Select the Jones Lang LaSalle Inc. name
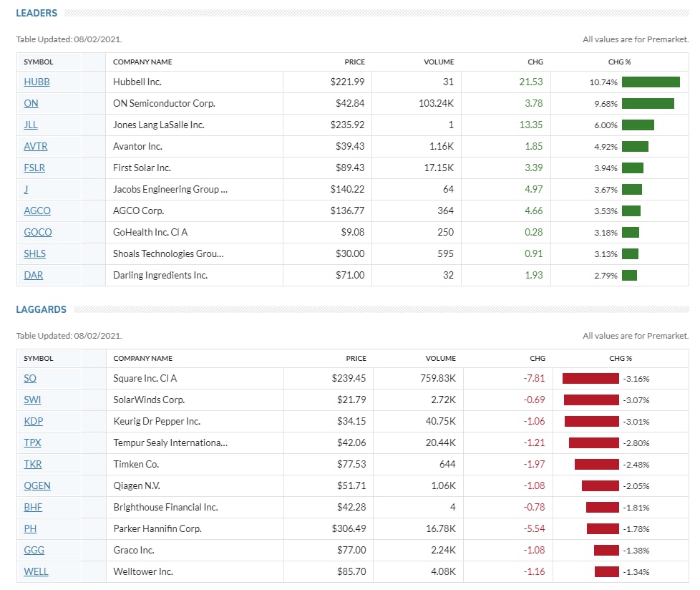The width and height of the screenshot is (700, 590). click(x=158, y=125)
